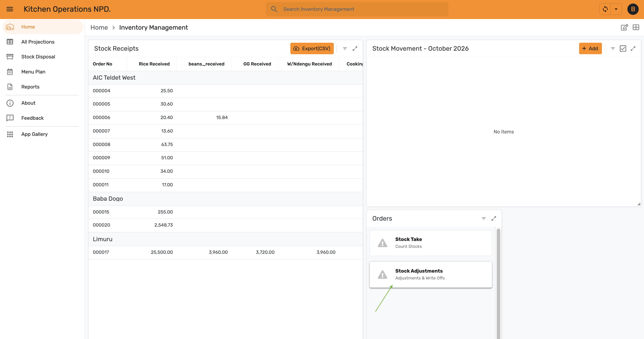
Task: Collapse the Baba Dogo group
Action: pos(225,199)
